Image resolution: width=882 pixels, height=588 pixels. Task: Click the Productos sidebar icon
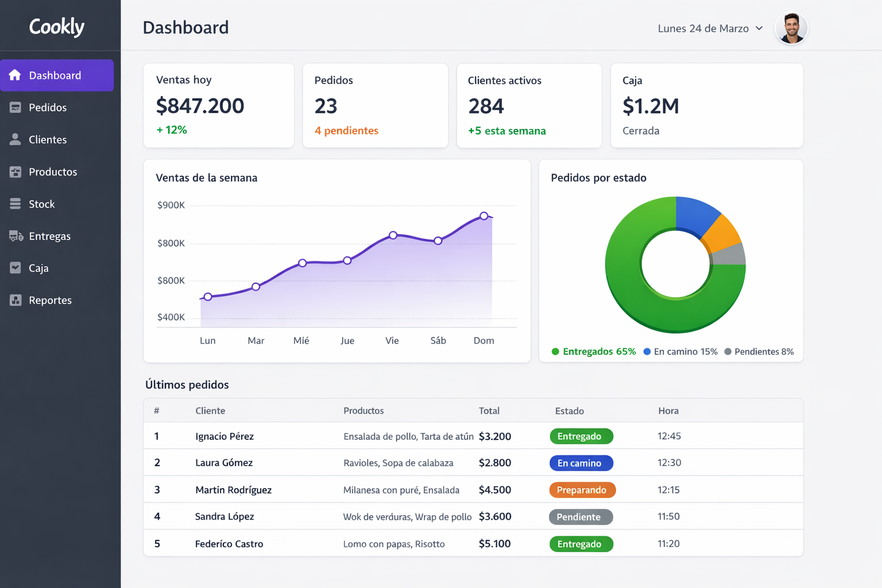coord(16,172)
